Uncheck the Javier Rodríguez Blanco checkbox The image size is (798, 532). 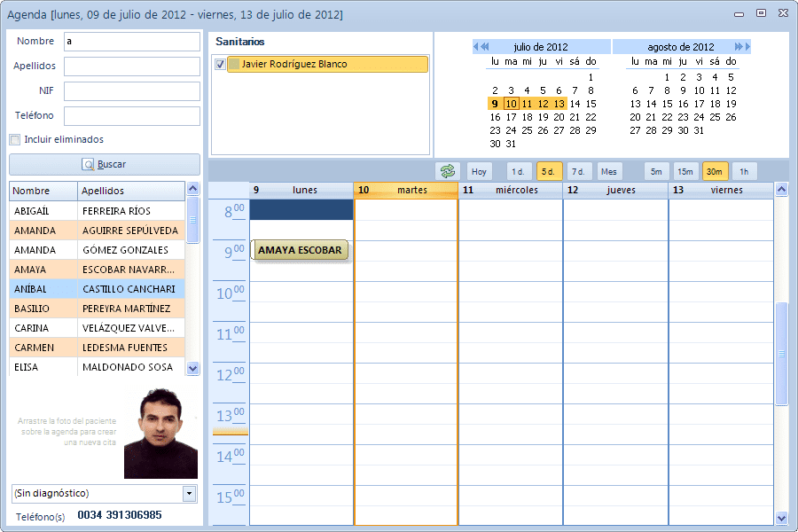click(x=221, y=64)
